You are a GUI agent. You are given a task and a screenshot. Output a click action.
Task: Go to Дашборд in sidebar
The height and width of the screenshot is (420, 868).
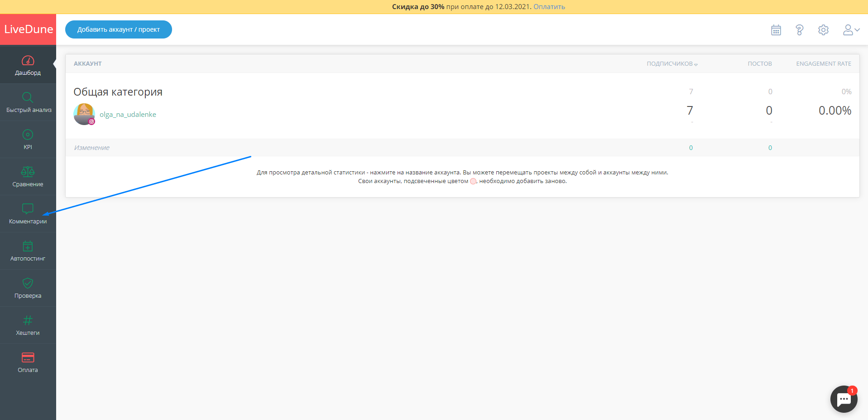(28, 65)
